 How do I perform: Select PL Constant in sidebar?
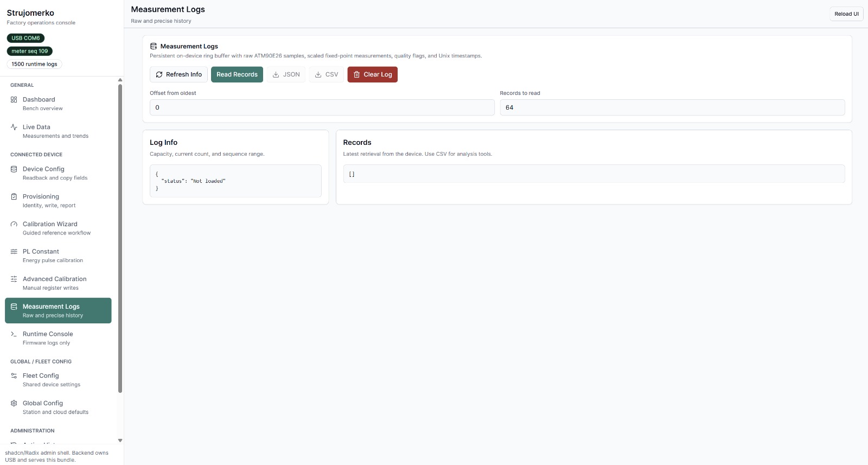point(58,256)
